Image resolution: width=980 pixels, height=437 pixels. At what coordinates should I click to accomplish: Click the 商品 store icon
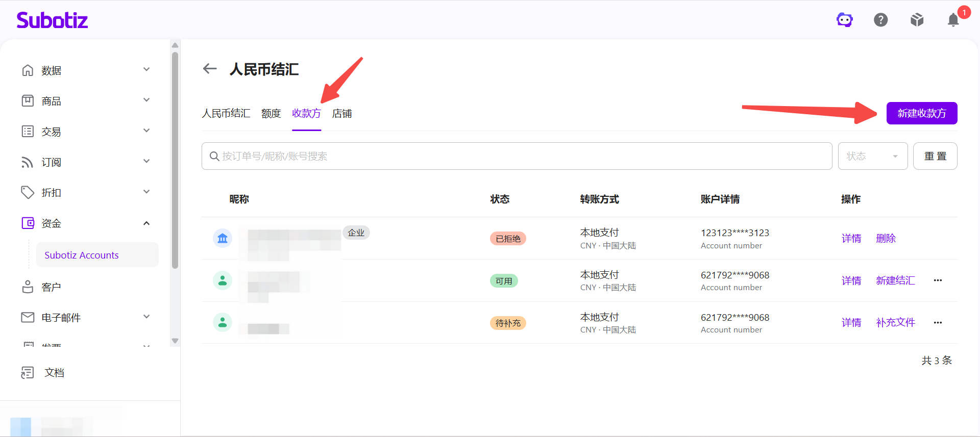[x=28, y=100]
